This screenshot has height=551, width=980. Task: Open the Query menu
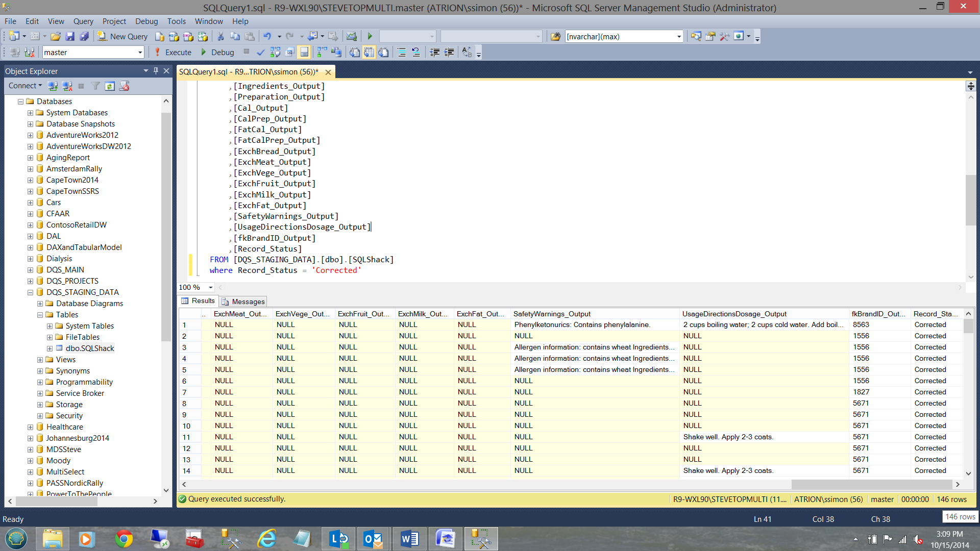(83, 21)
